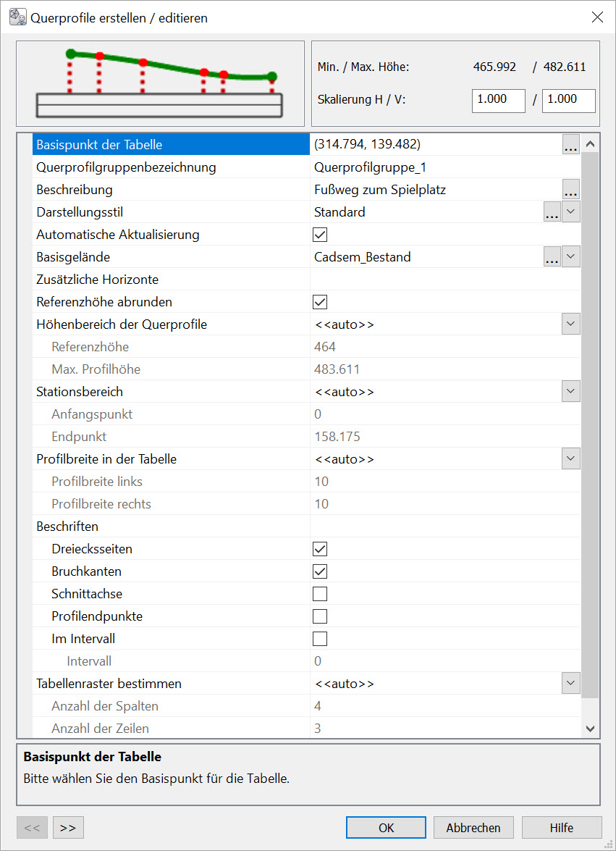Click the << previous page button

[32, 827]
